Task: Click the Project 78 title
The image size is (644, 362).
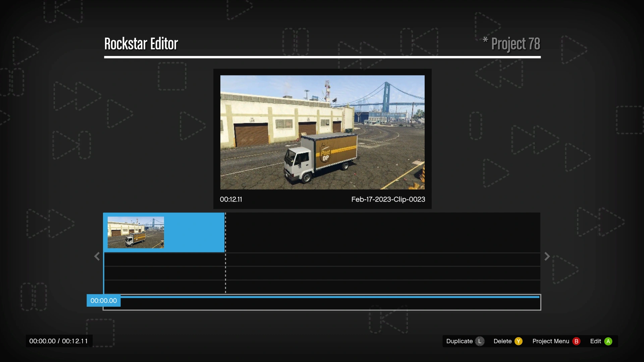Action: pyautogui.click(x=515, y=44)
